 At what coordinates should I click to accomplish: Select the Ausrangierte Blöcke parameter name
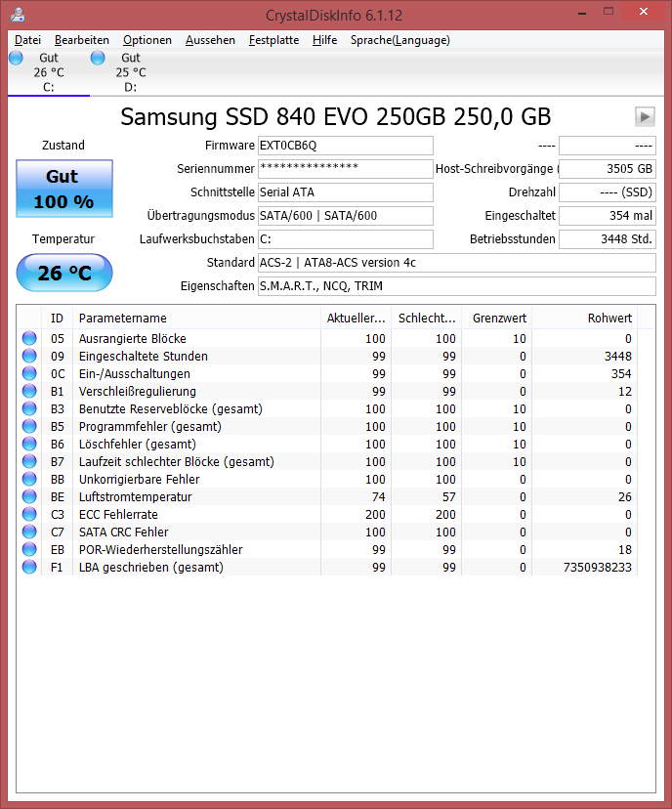[133, 338]
